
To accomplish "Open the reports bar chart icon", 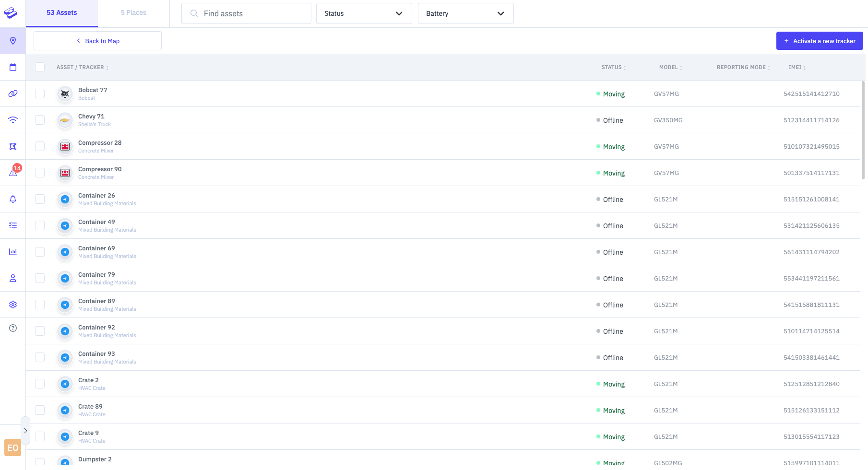I will (13, 252).
